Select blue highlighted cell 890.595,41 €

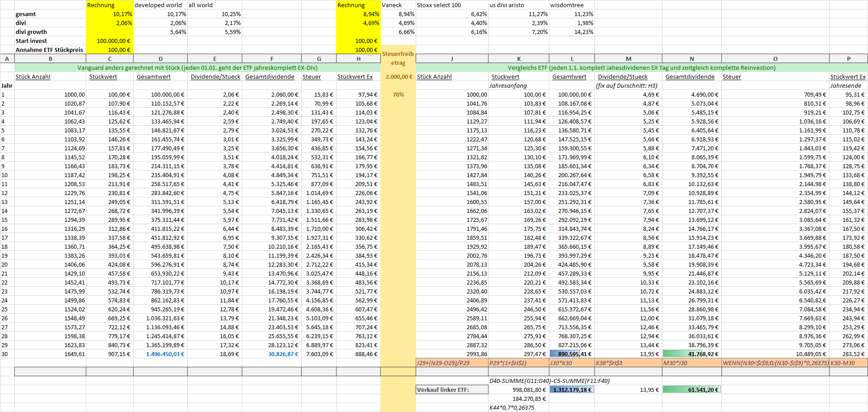click(572, 354)
